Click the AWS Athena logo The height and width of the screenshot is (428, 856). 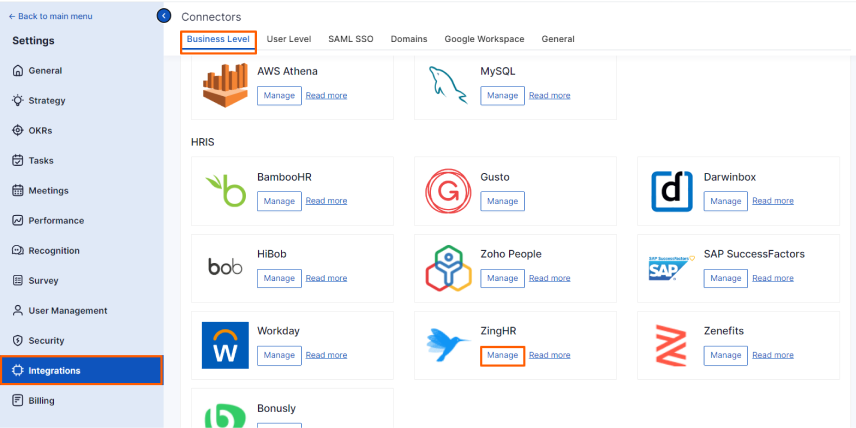pyautogui.click(x=225, y=85)
